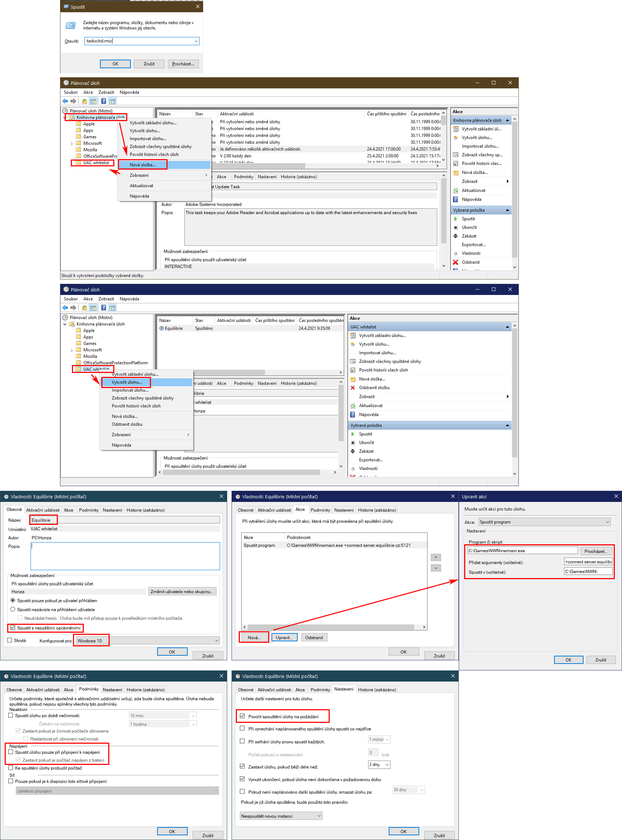Click Equilibrie task icon in lower window task list
The image size is (622, 840).
tap(161, 328)
